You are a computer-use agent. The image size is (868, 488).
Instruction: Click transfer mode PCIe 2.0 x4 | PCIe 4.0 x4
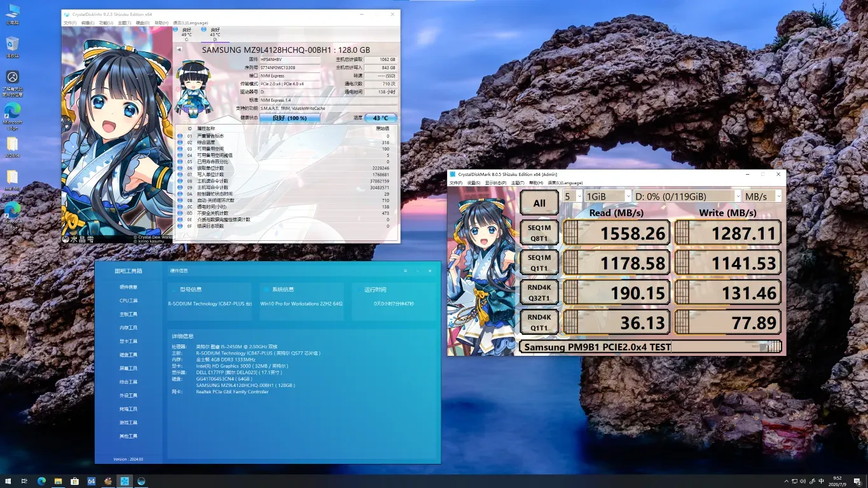point(289,84)
